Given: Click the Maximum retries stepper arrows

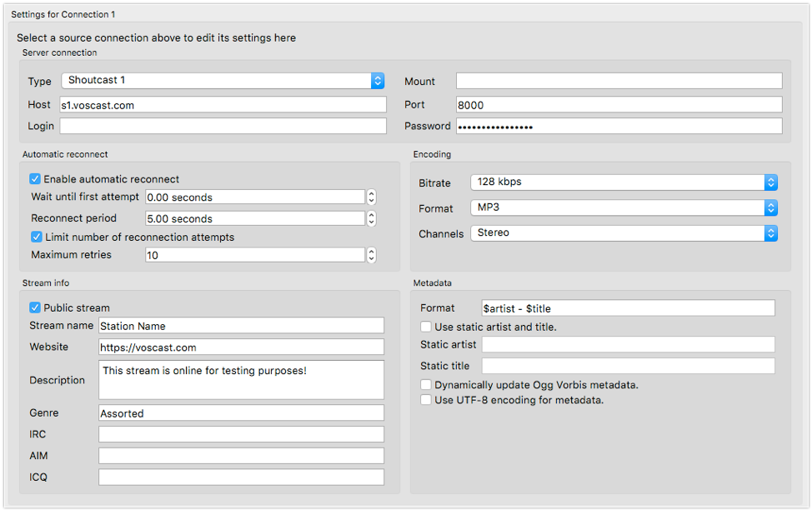Looking at the screenshot, I should pos(371,255).
